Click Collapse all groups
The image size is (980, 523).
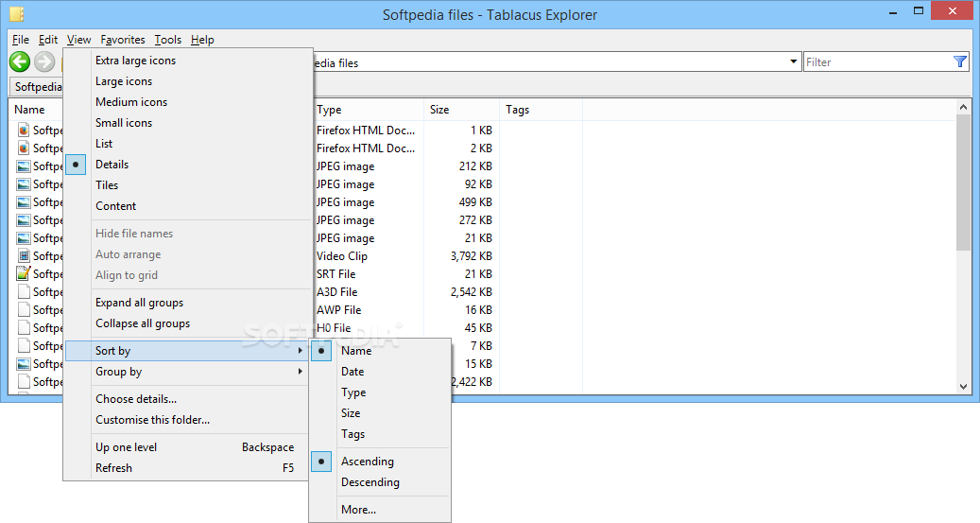[187, 323]
